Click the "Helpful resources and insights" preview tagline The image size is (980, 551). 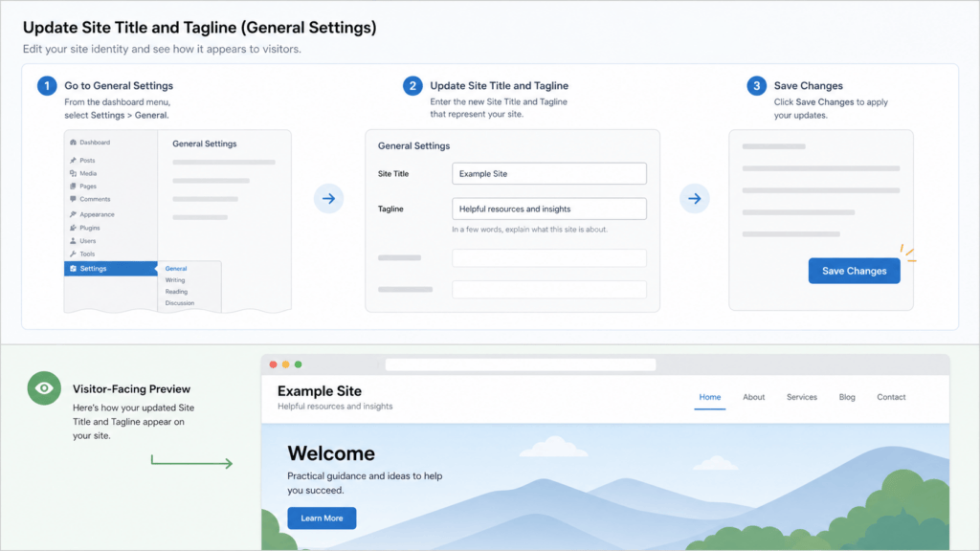335,406
